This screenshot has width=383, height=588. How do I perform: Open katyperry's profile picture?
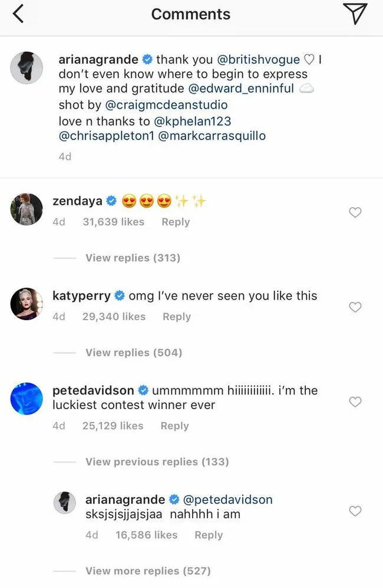[27, 304]
